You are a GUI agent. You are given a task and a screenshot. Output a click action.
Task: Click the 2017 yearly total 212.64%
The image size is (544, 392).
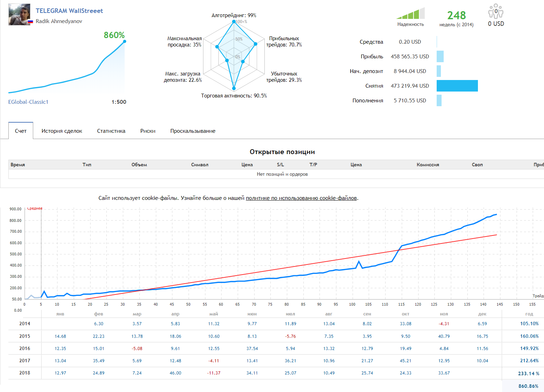tap(529, 361)
